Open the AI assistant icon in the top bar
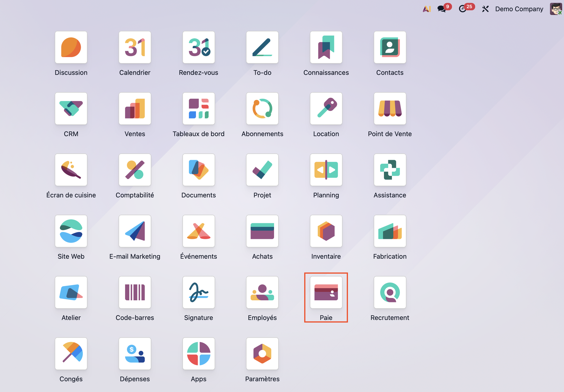 pyautogui.click(x=427, y=9)
